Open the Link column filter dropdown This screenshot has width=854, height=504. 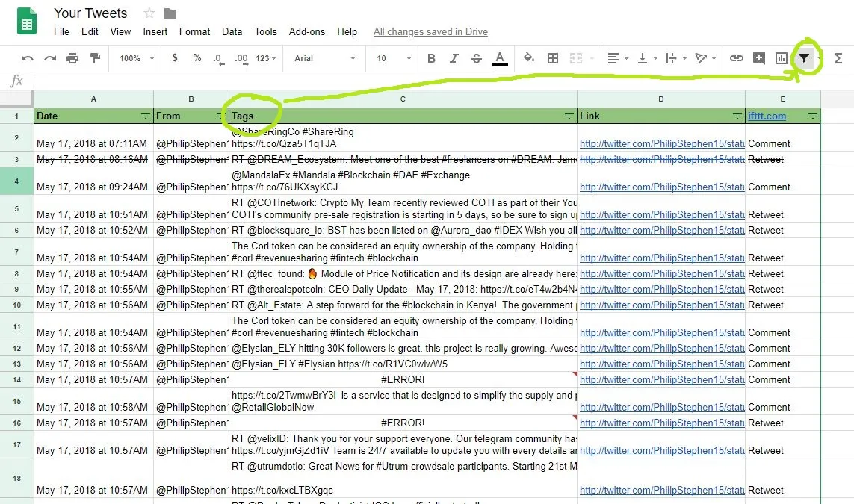pos(737,116)
